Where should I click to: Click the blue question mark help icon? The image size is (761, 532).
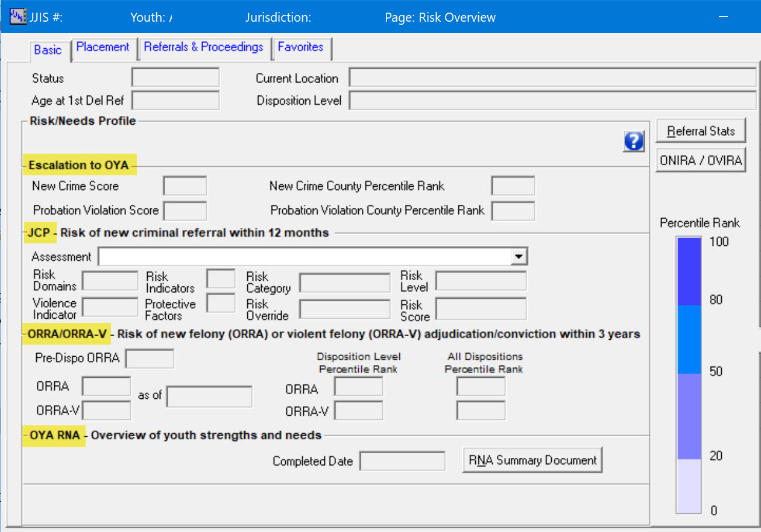(634, 142)
